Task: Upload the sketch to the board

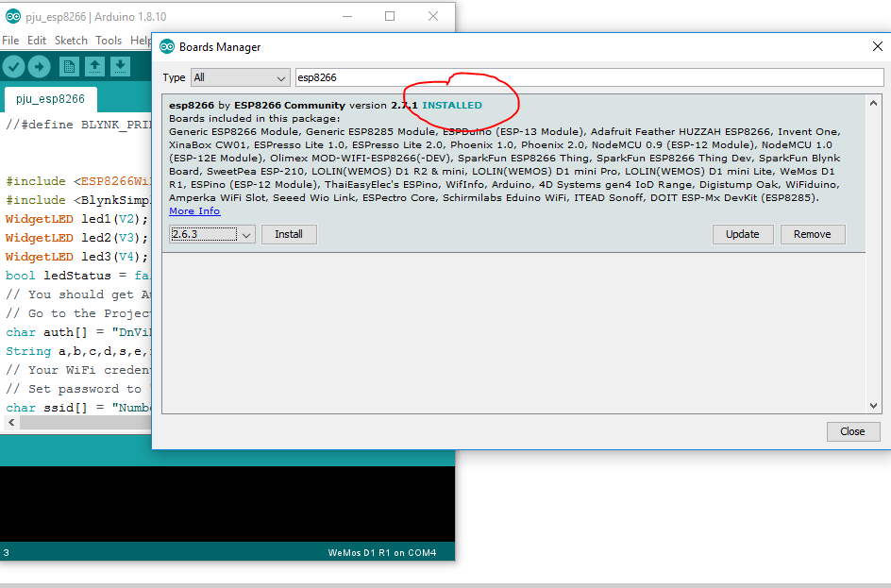Action: tap(38, 65)
